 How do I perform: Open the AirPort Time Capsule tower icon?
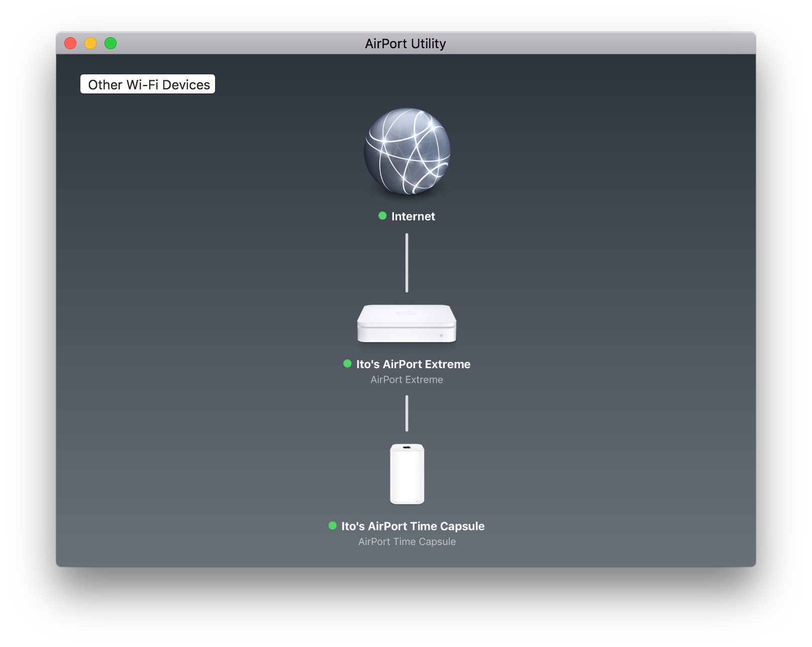coord(407,474)
